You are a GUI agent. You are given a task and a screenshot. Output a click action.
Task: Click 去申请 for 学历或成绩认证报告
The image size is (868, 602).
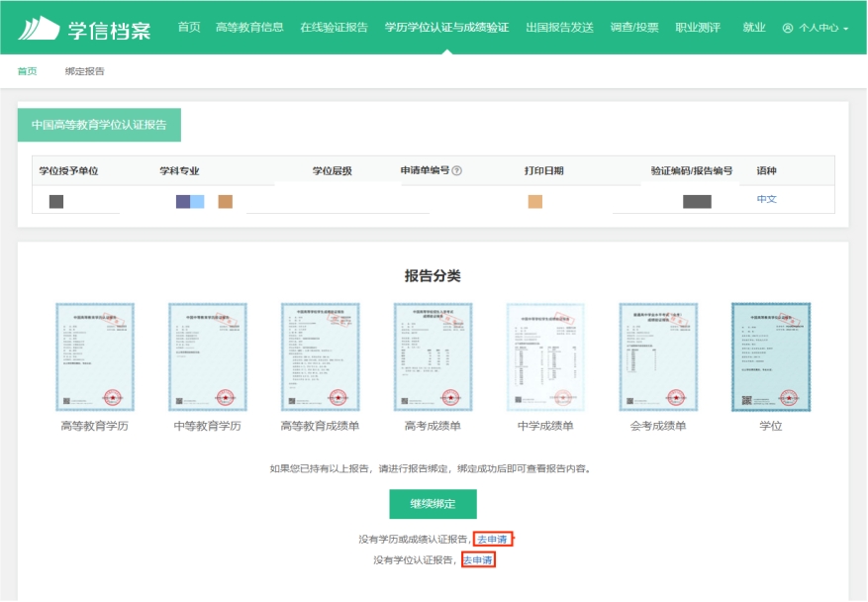coord(494,540)
